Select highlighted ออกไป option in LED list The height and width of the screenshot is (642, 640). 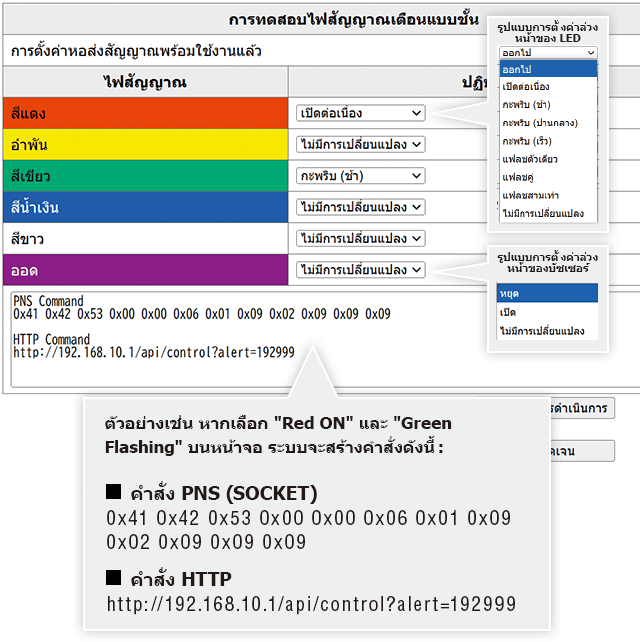pos(548,68)
